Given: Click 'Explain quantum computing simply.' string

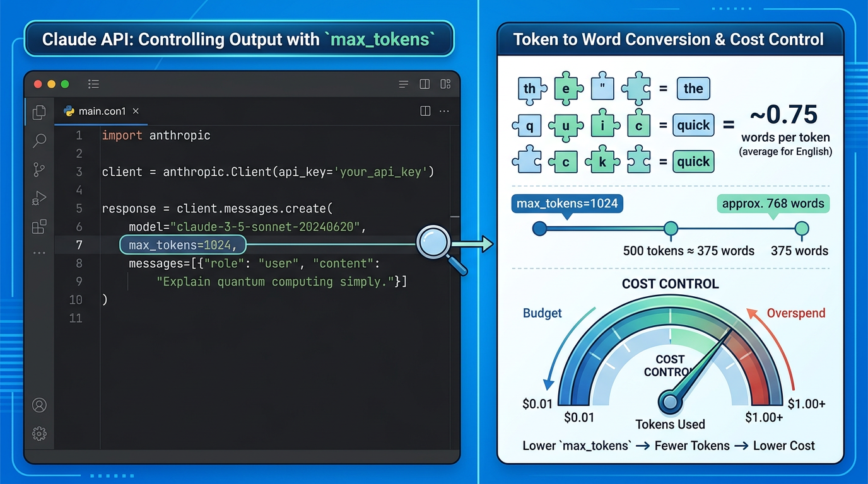Looking at the screenshot, I should pos(275,282).
